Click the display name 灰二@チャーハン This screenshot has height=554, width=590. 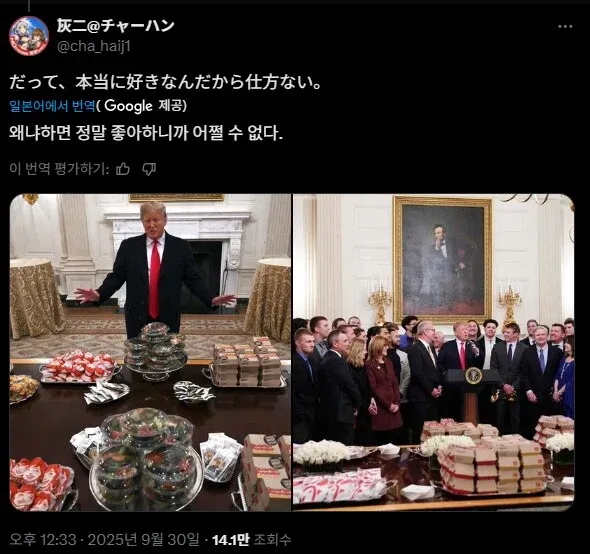point(116,26)
